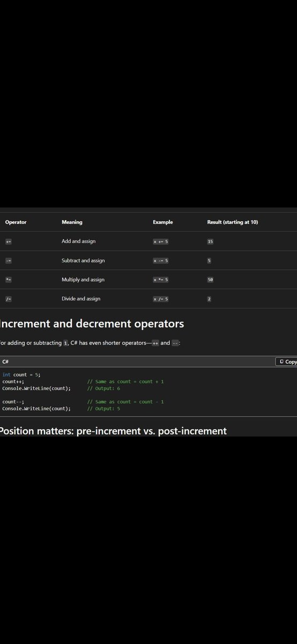Click 'Increment and decrement operators' heading
297x644 pixels.
92,324
